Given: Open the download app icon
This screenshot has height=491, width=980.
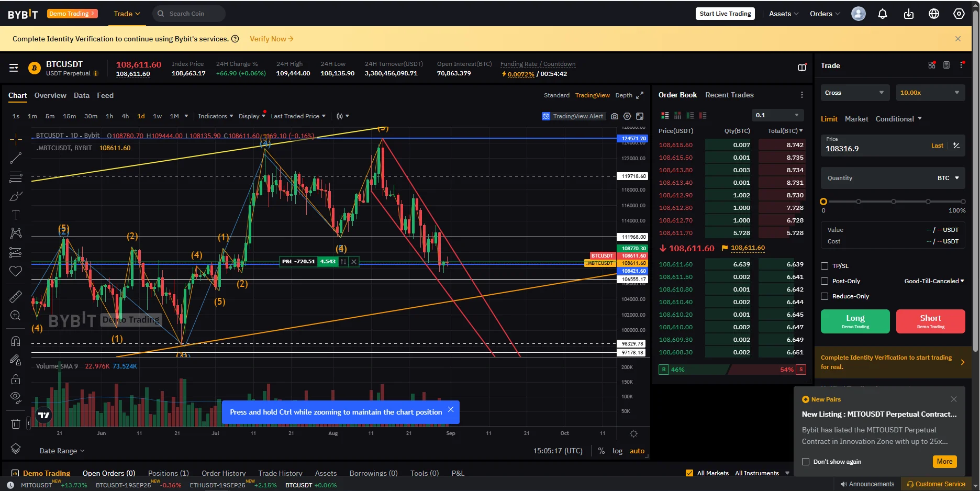Looking at the screenshot, I should (909, 14).
